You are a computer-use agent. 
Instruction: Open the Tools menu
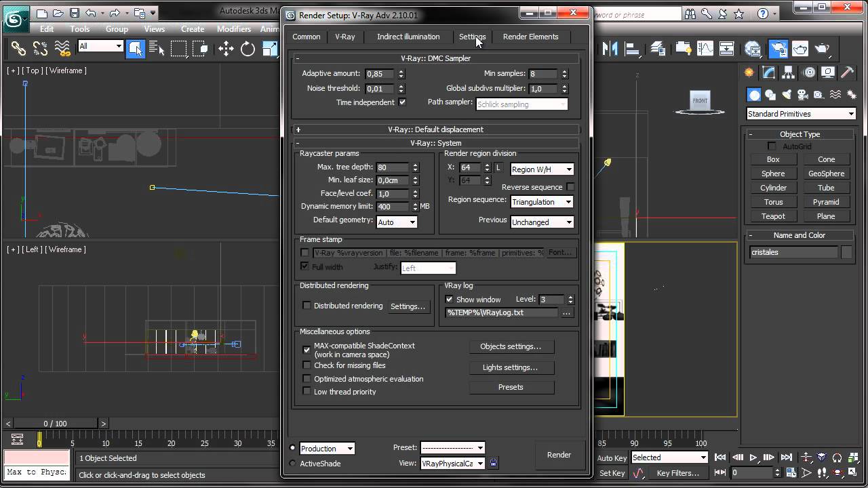(80, 29)
